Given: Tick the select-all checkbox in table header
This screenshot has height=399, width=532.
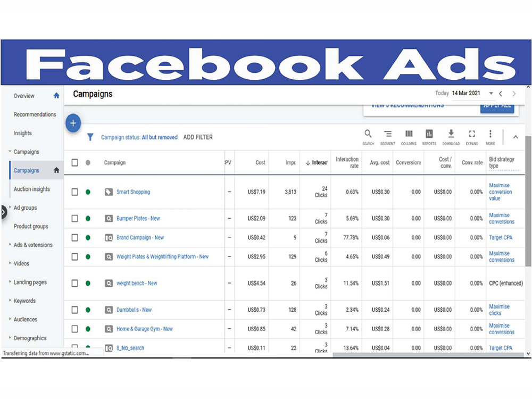Looking at the screenshot, I should click(x=74, y=162).
